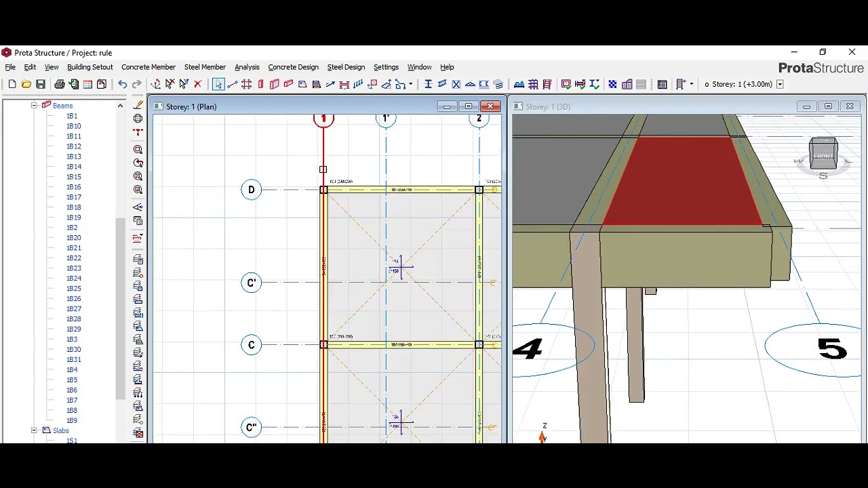Click the table list icon in toolbar
This screenshot has width=868, height=488.
tap(662, 84)
